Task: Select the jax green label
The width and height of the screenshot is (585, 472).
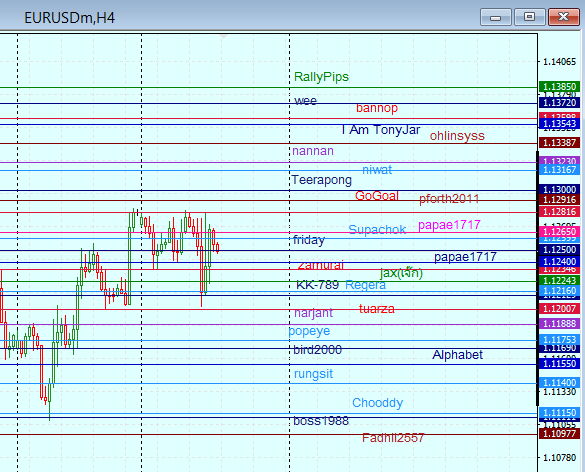Action: tap(401, 273)
